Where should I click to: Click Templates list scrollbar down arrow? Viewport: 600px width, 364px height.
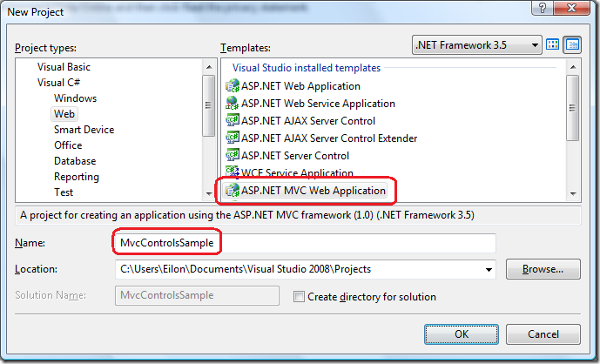(573, 193)
